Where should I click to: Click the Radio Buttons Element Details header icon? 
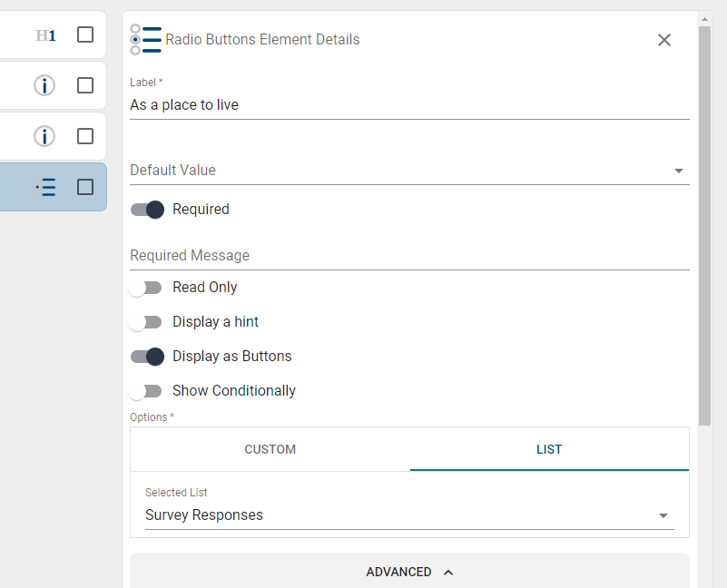145,39
